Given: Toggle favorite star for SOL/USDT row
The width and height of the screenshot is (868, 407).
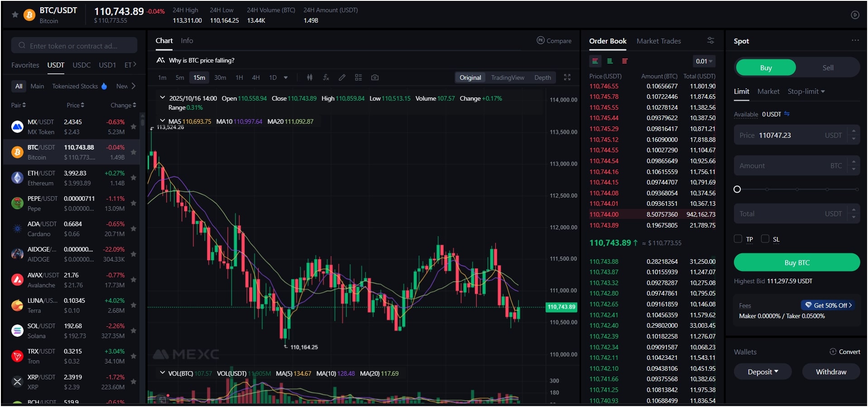Looking at the screenshot, I should point(134,331).
